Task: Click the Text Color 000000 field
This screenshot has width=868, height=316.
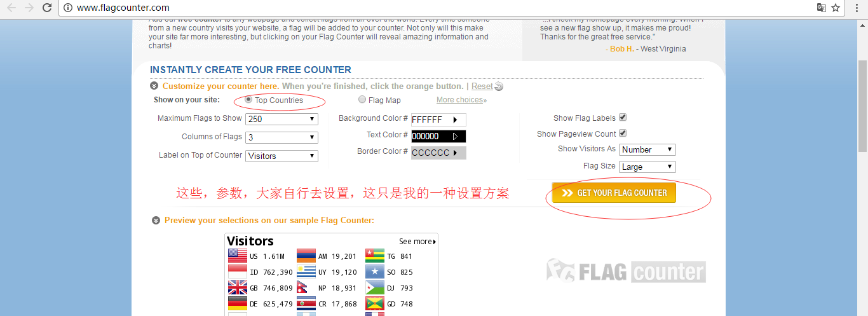Action: [x=438, y=136]
